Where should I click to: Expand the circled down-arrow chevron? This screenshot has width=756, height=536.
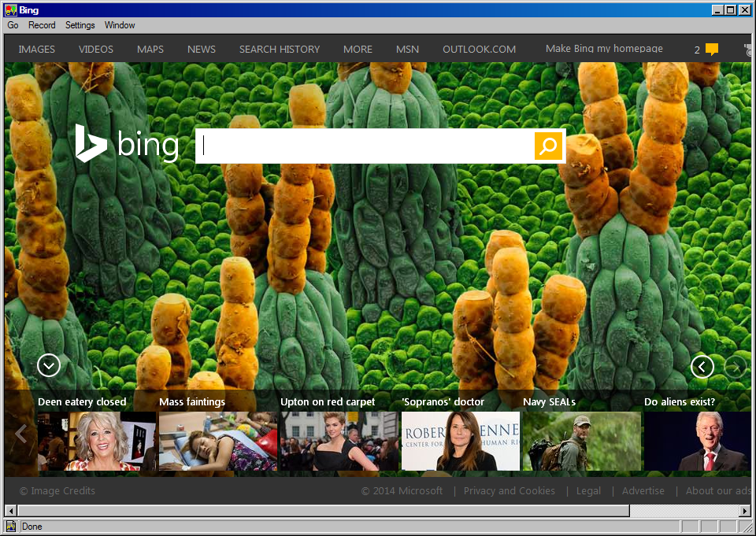coord(49,365)
